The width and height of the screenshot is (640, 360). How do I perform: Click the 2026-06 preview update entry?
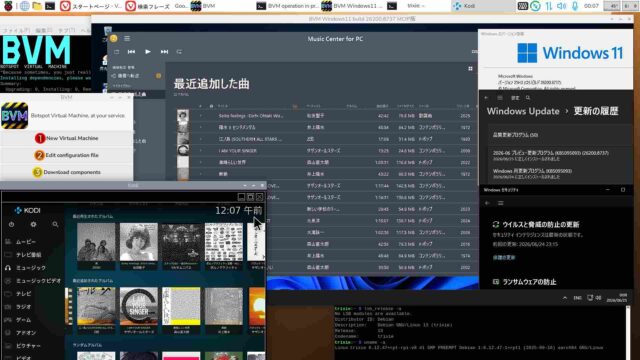pos(560,155)
